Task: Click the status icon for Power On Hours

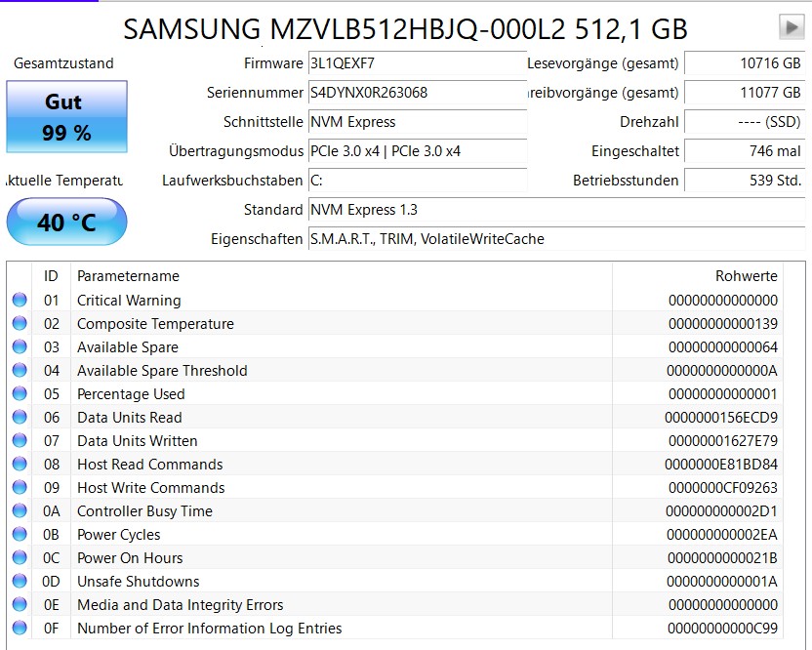Action: [x=20, y=558]
